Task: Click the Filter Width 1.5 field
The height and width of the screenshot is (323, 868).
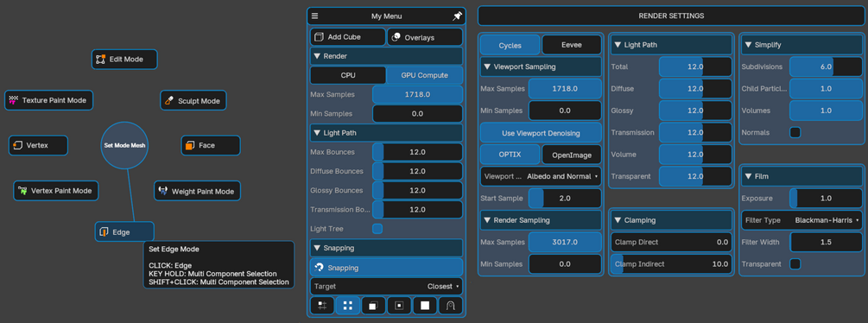Action: coord(826,242)
